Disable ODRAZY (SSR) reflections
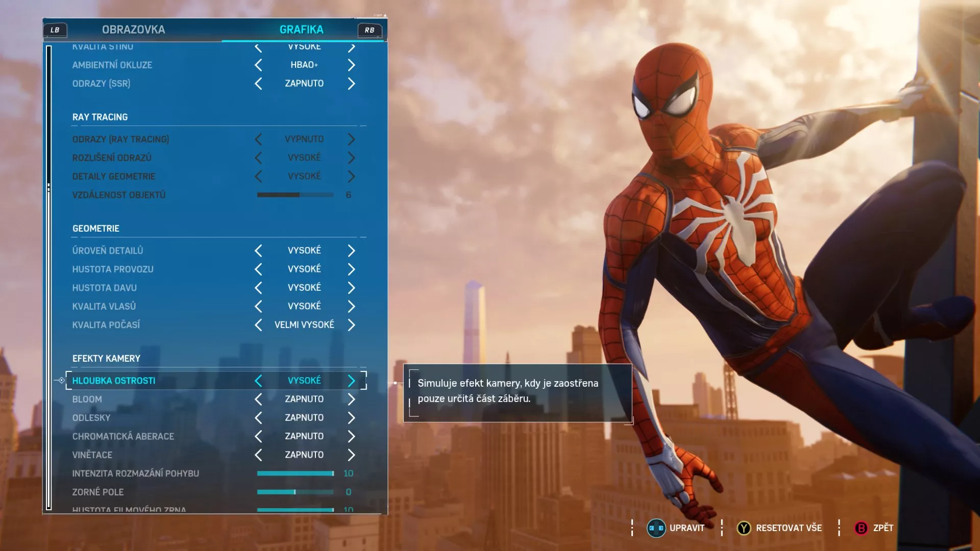Viewport: 980px width, 551px height. (258, 83)
